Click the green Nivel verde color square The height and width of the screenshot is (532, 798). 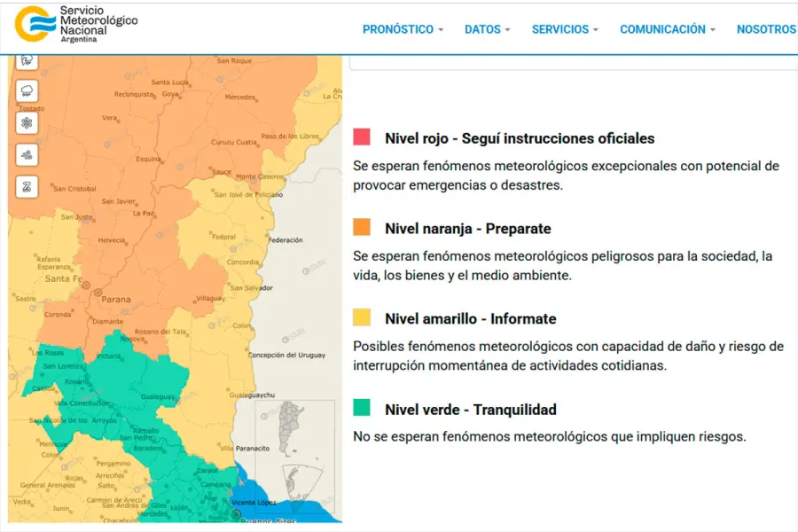pos(362,408)
